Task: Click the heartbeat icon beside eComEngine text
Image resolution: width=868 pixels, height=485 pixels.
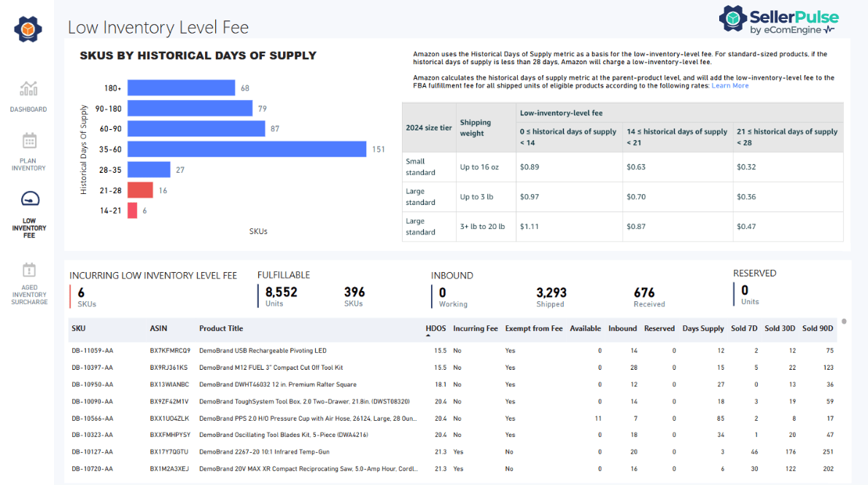Action: click(830, 28)
